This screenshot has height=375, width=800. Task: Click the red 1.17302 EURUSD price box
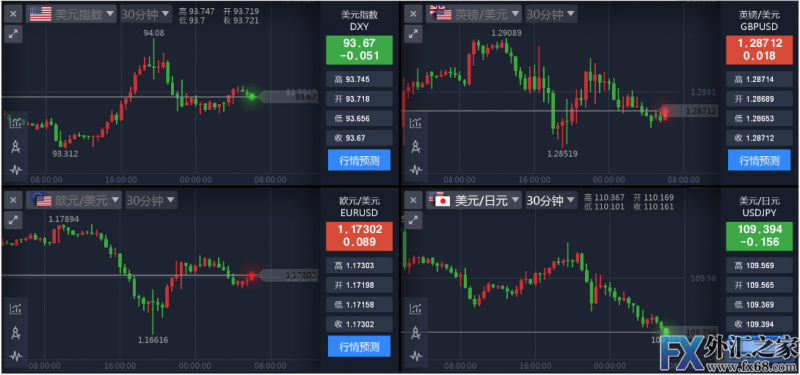pos(359,236)
